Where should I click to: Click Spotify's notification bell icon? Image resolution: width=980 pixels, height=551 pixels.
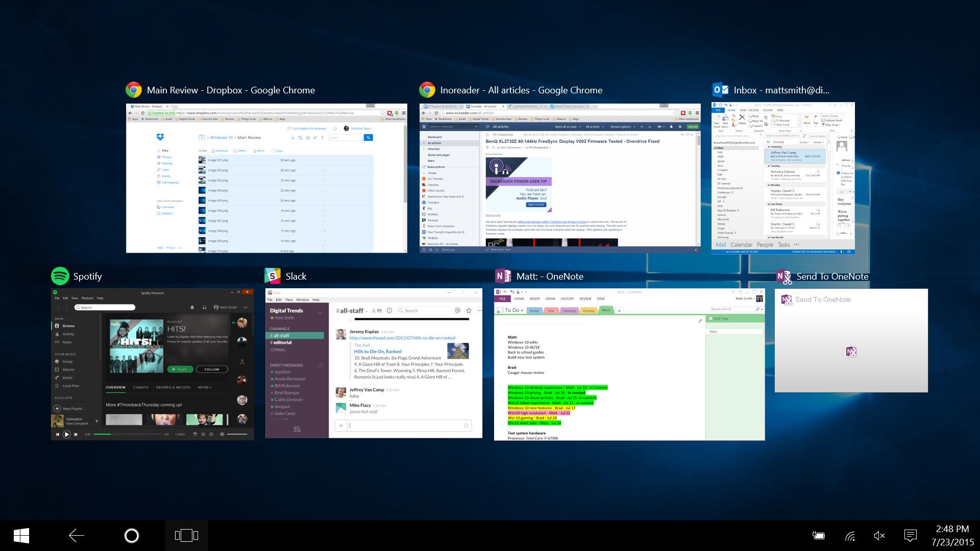coord(192,307)
